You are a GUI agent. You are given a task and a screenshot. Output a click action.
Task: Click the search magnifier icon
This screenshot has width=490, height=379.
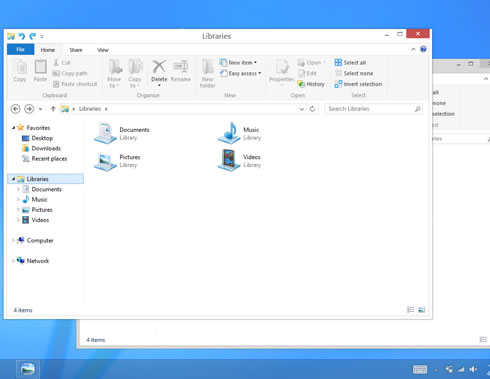pos(417,109)
